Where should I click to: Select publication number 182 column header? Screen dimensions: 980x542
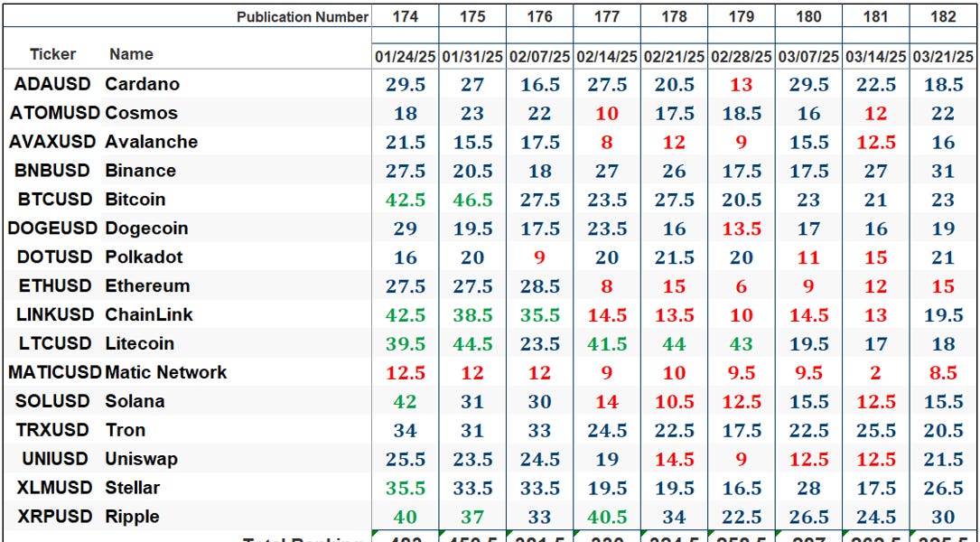point(943,17)
